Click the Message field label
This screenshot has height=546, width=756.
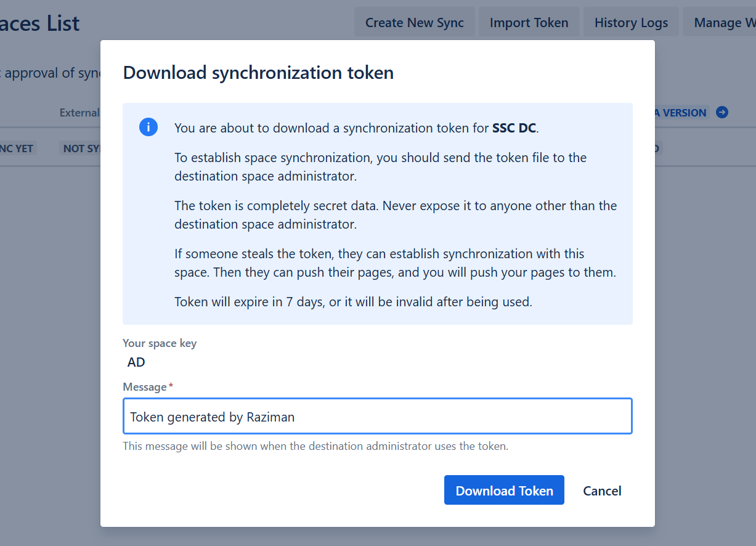click(145, 387)
